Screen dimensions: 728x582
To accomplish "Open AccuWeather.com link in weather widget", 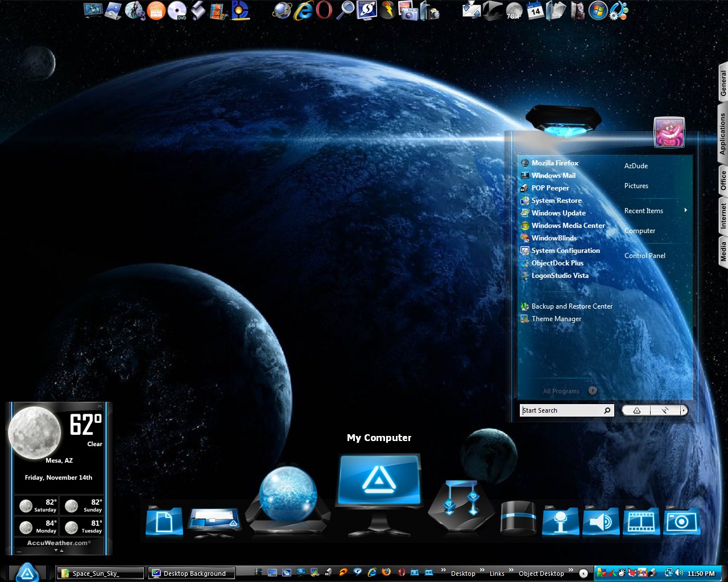I will coord(59,543).
